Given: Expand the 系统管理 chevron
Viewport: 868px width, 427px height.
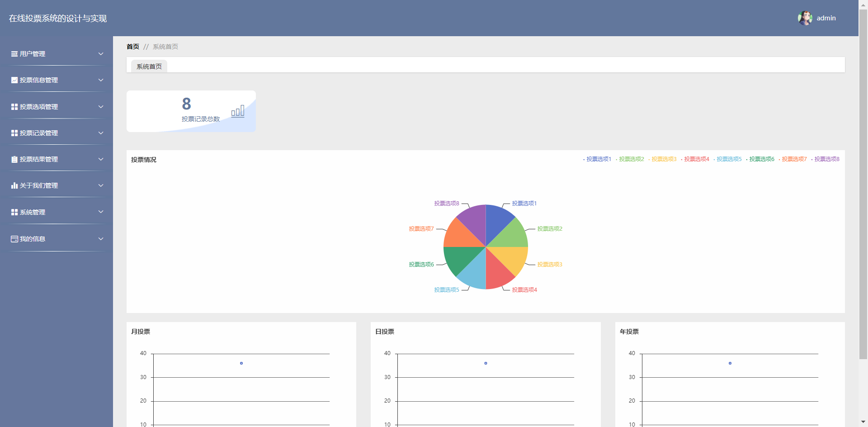Looking at the screenshot, I should pos(101,212).
